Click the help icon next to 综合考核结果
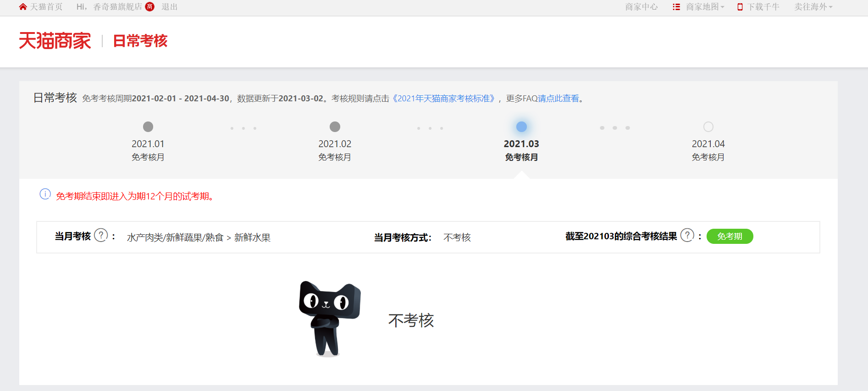 (x=687, y=235)
